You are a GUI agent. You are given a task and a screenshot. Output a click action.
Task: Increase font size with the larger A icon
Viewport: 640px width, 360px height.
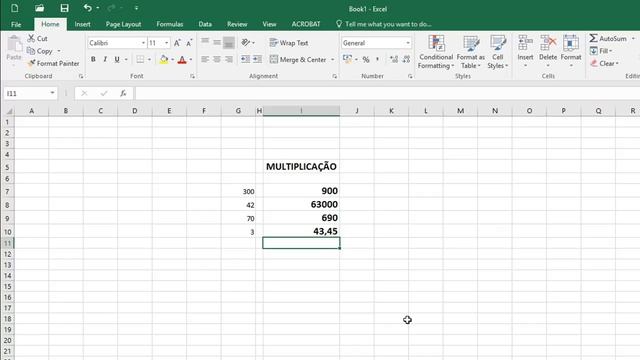pos(177,43)
